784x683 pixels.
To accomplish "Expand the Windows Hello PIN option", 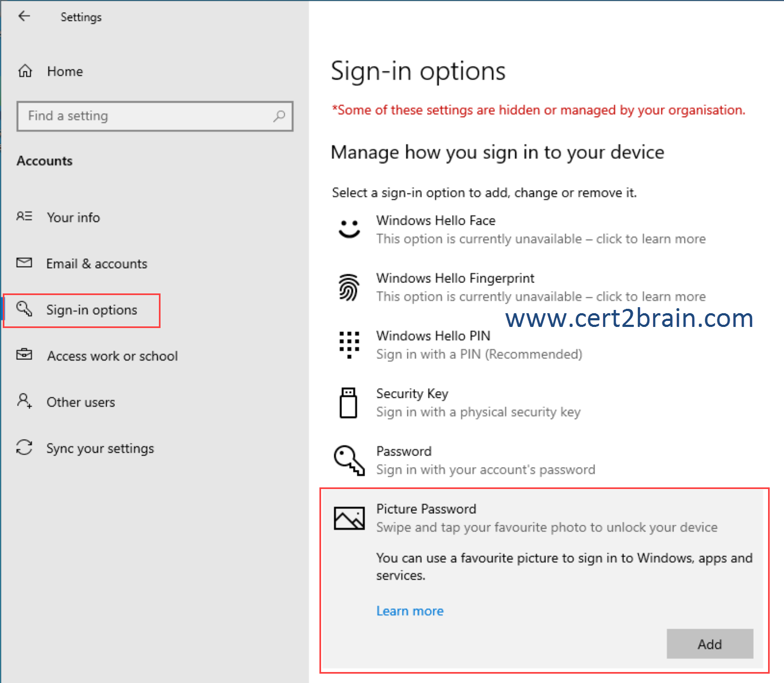I will click(x=544, y=345).
